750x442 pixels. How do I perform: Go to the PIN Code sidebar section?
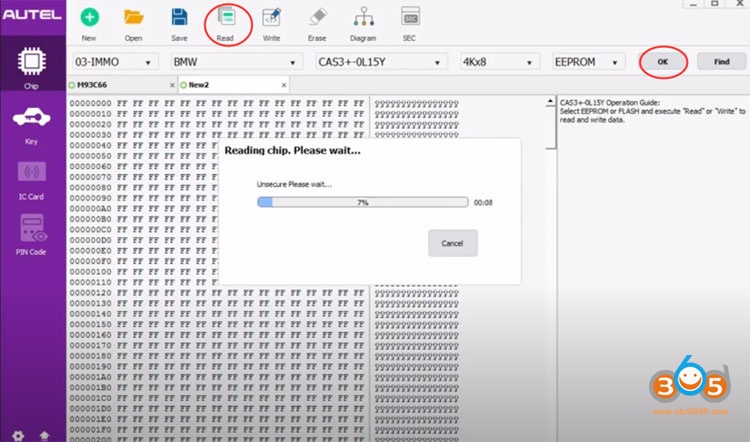point(32,235)
